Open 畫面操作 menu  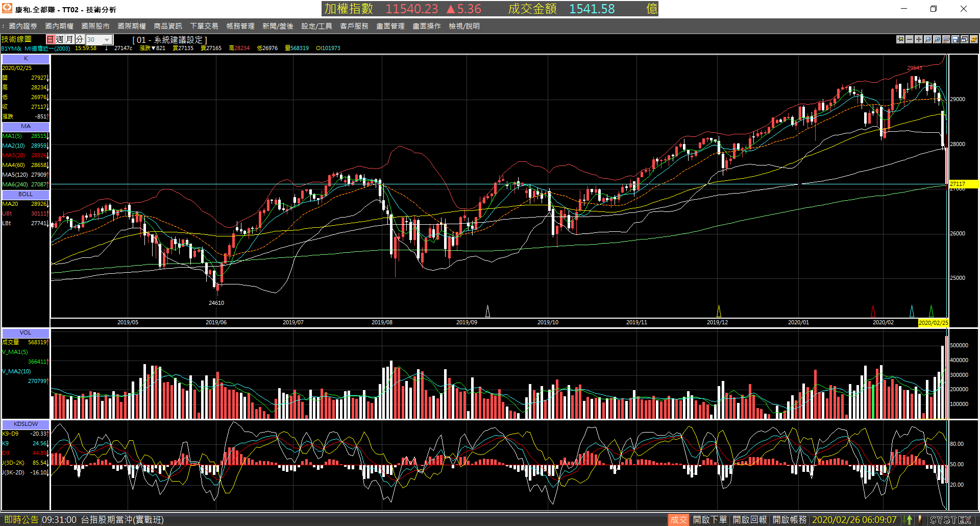pyautogui.click(x=427, y=26)
